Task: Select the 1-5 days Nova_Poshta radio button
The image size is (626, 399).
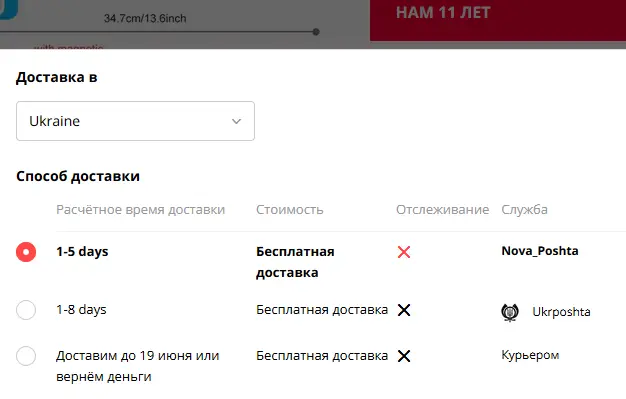Action: pyautogui.click(x=26, y=252)
